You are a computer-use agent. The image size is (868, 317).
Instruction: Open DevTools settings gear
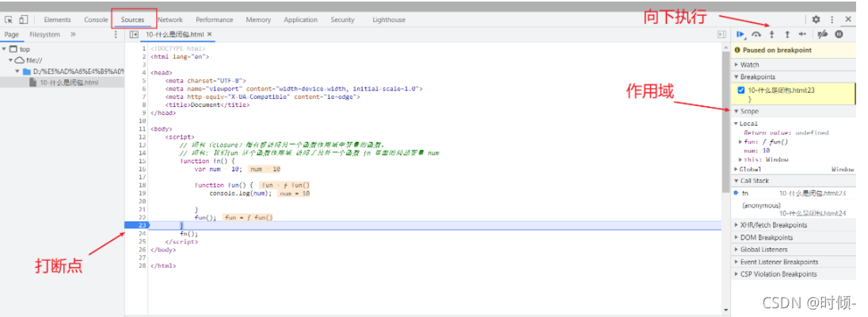[x=816, y=19]
